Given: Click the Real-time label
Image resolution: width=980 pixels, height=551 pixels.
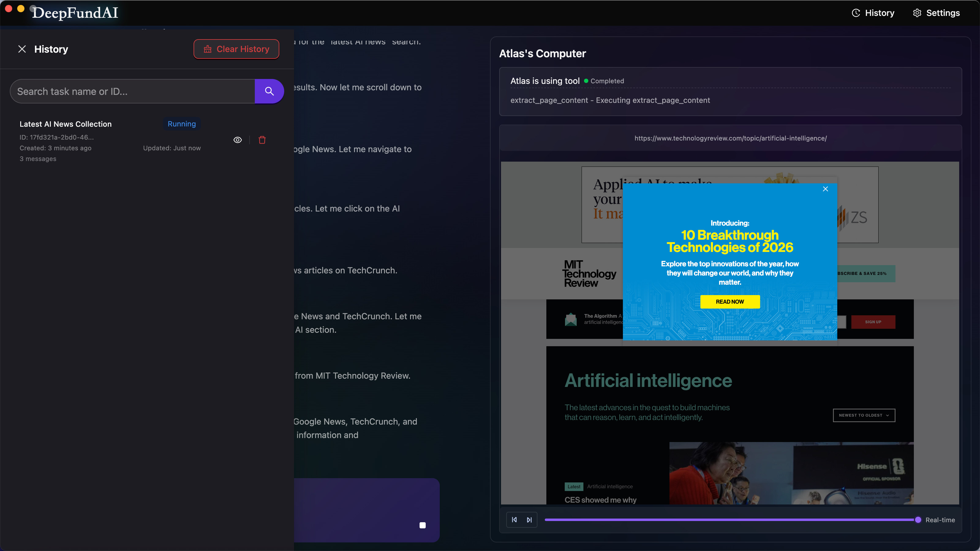Looking at the screenshot, I should pyautogui.click(x=940, y=520).
